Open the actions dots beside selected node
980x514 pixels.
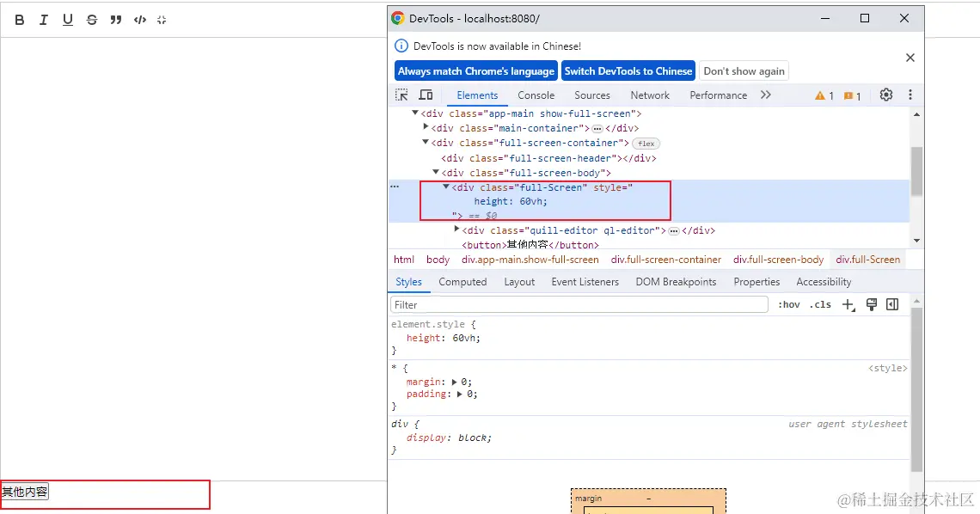(x=395, y=187)
